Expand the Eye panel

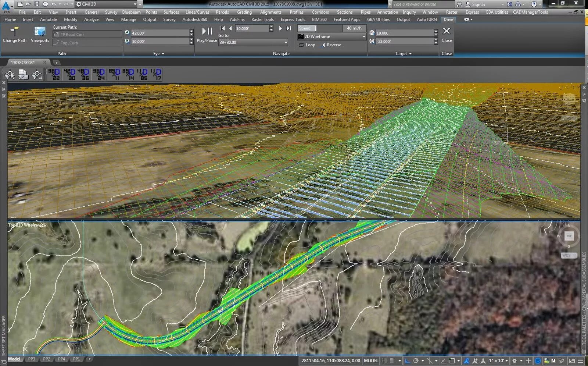159,54
